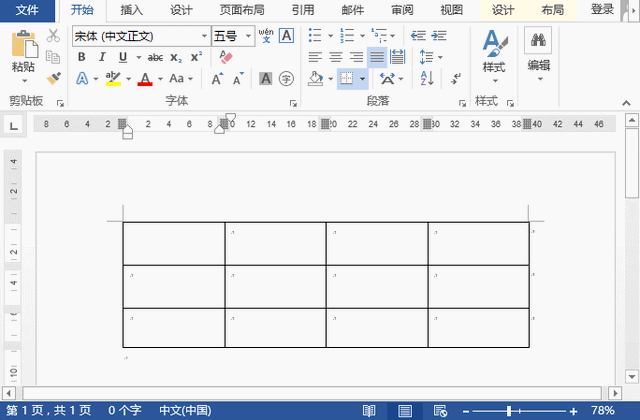Viewport: 640px width, 420px height.
Task: Sort with the A-Z sort icon
Action: coord(427,78)
